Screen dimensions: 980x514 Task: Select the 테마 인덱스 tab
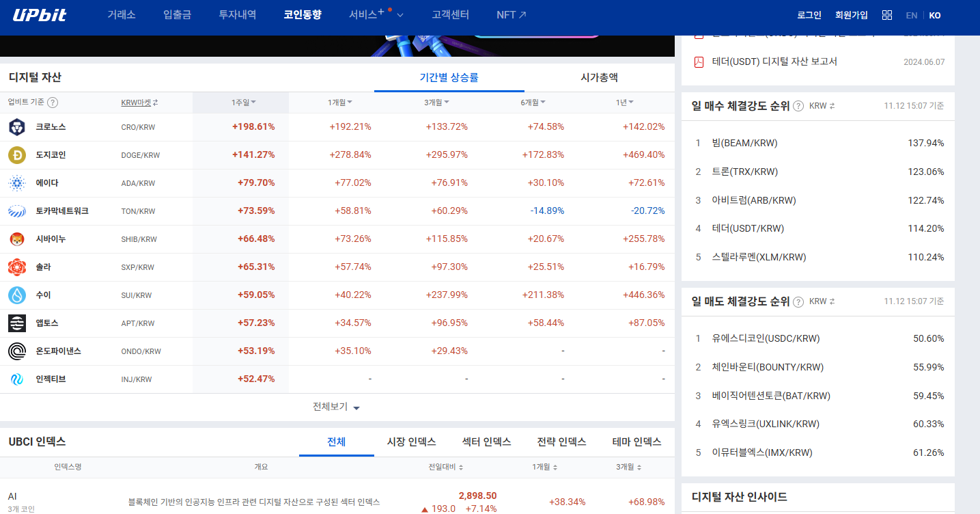pyautogui.click(x=637, y=442)
